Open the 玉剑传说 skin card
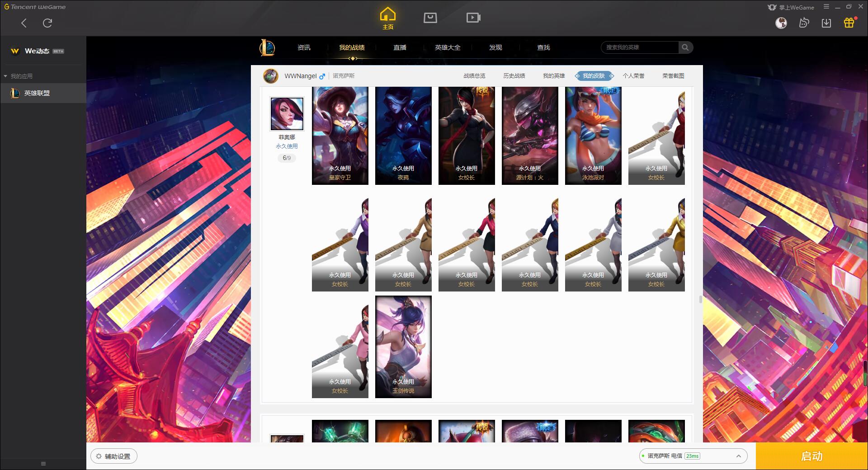The width and height of the screenshot is (868, 470). pos(403,347)
